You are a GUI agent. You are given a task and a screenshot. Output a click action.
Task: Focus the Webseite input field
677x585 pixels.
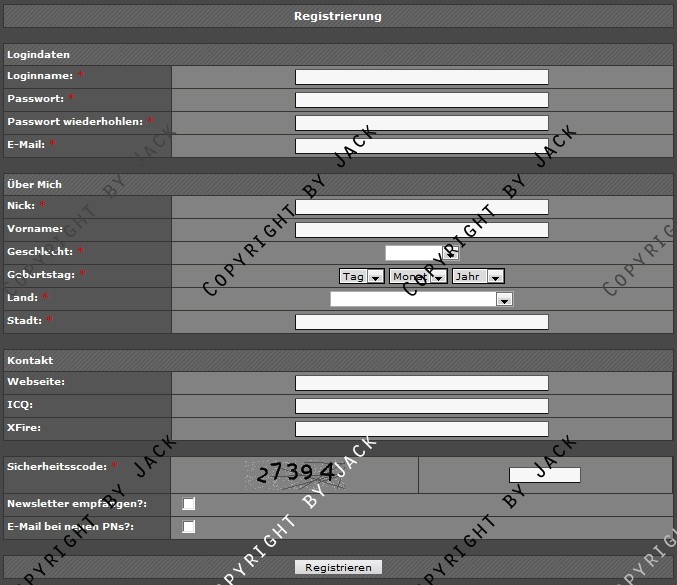(x=421, y=383)
